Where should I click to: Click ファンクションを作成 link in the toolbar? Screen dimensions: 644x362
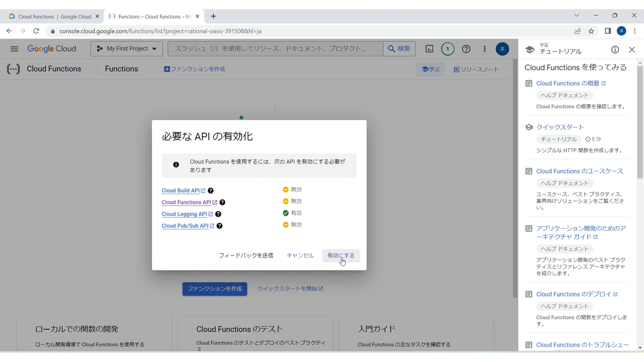pos(194,69)
